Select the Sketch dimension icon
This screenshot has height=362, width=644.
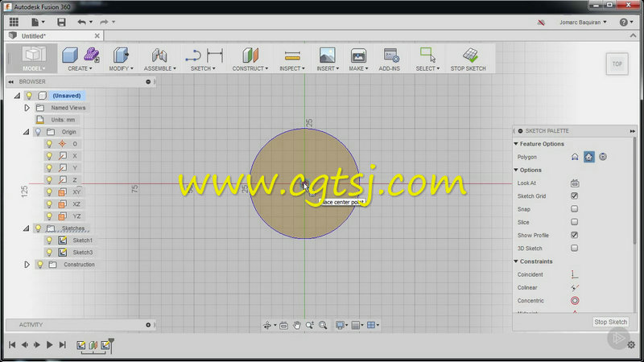pyautogui.click(x=215, y=55)
